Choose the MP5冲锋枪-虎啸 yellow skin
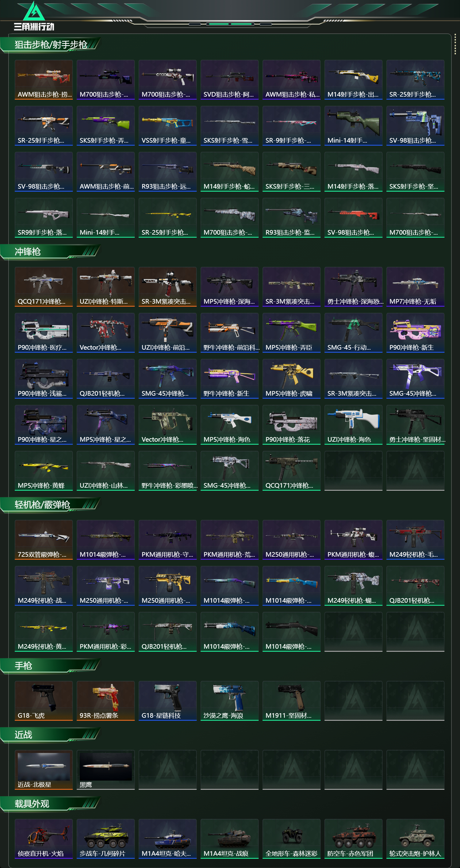Image resolution: width=460 pixels, height=868 pixels. tap(291, 379)
